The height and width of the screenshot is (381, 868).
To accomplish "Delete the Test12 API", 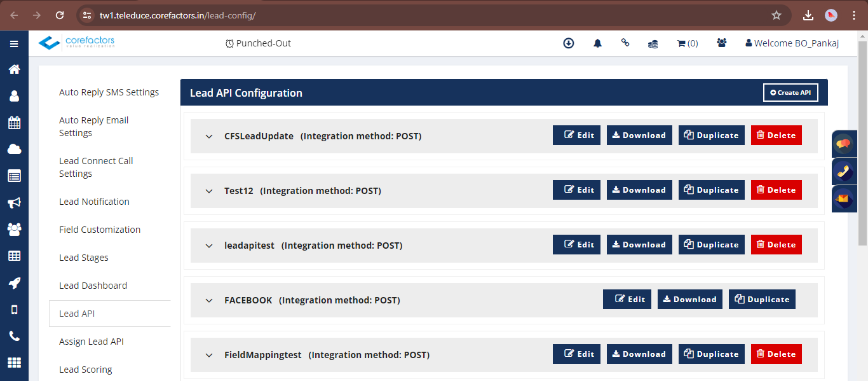I will pos(776,190).
